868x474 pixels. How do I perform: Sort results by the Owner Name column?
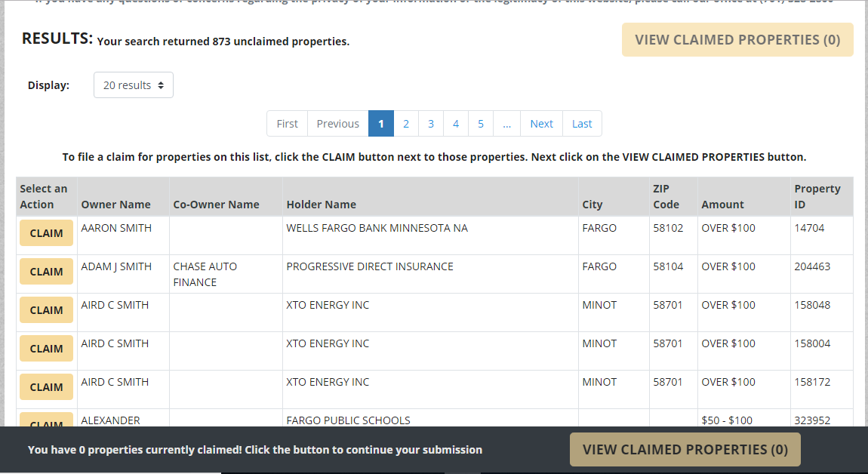(115, 205)
